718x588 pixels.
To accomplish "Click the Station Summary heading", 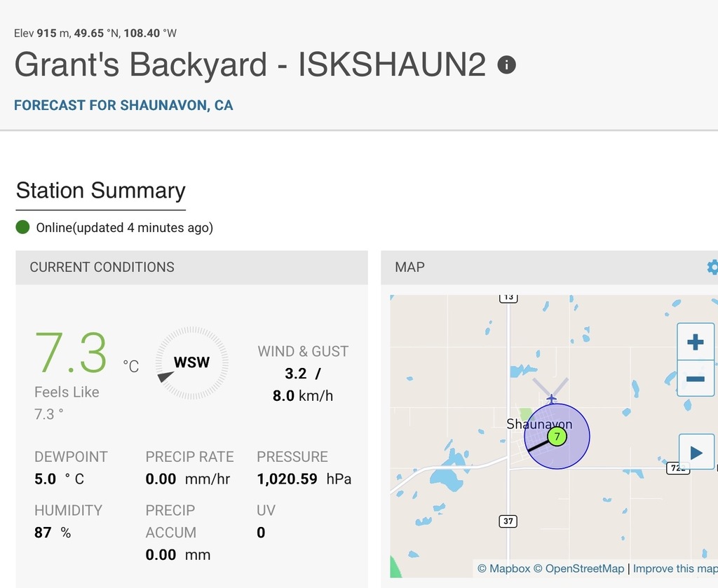I will [x=101, y=191].
